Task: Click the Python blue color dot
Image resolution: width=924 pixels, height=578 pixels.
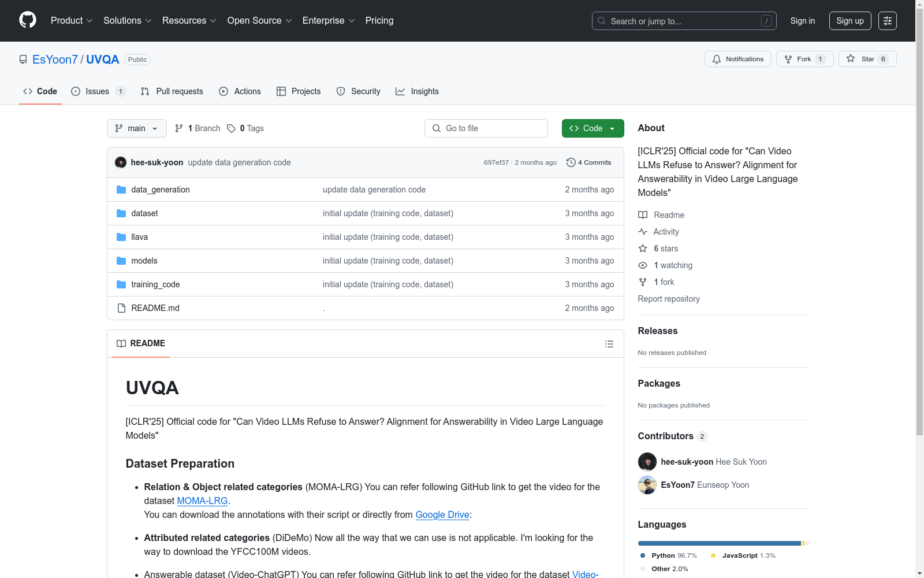Action: (x=643, y=555)
